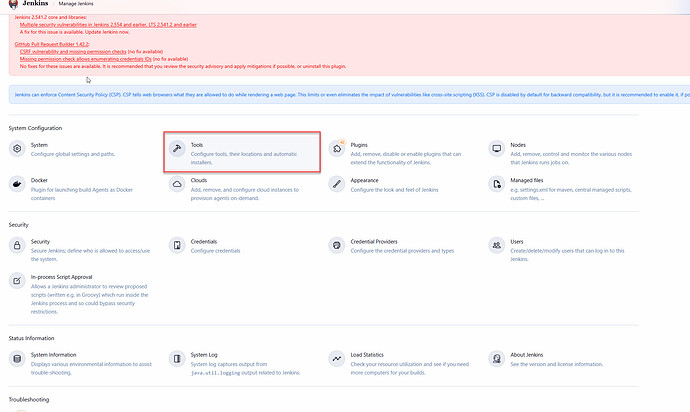690x412 pixels.
Task: Click the Managed files document icon
Action: click(496, 184)
